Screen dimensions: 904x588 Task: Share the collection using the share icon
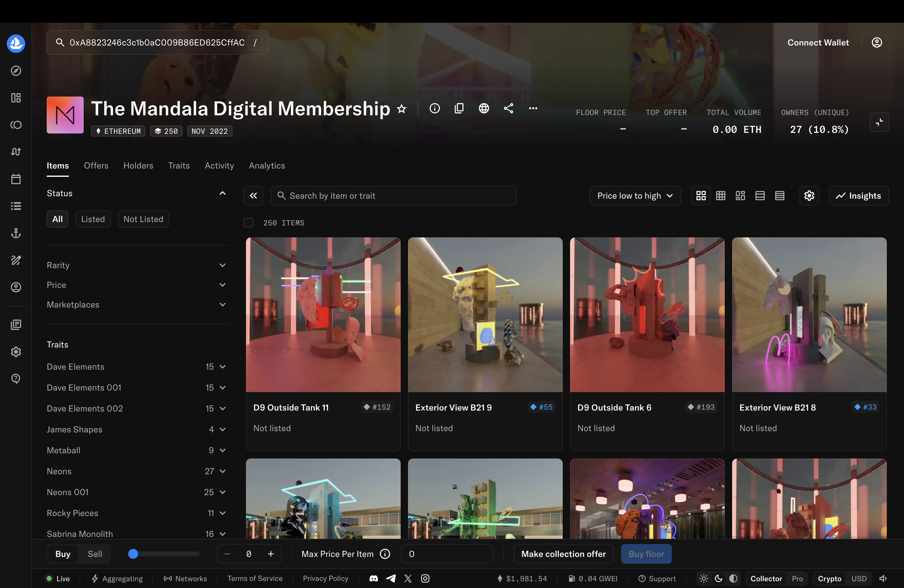point(509,108)
